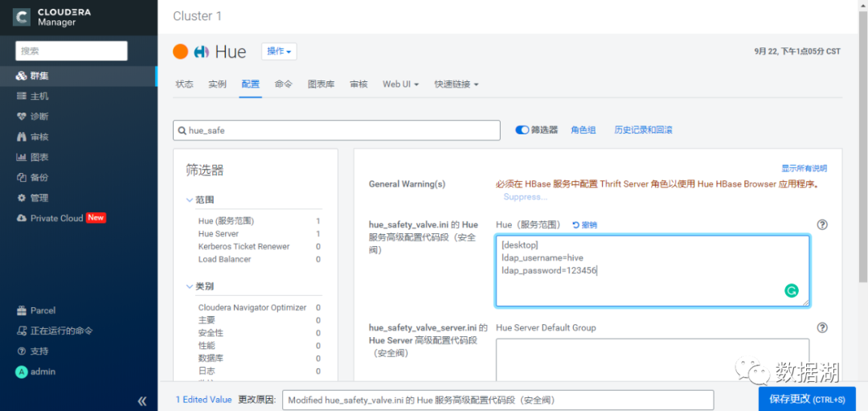Click the 更改原因 change reason field
Screen dimensions: 868x411
[x=497, y=400]
